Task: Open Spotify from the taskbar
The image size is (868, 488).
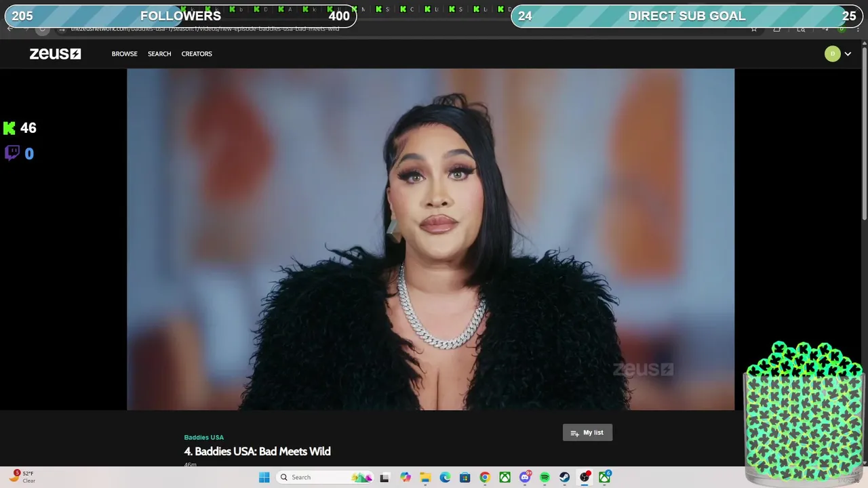Action: (545, 477)
